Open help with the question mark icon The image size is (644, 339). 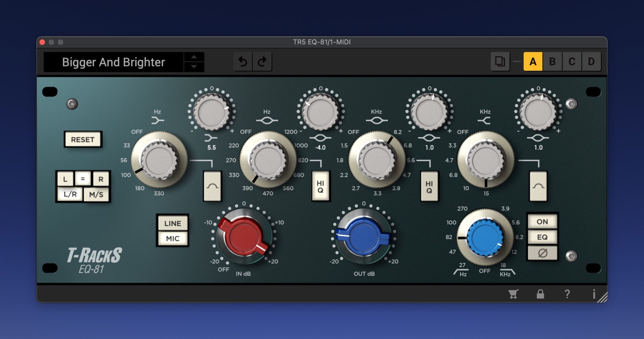coord(567,294)
